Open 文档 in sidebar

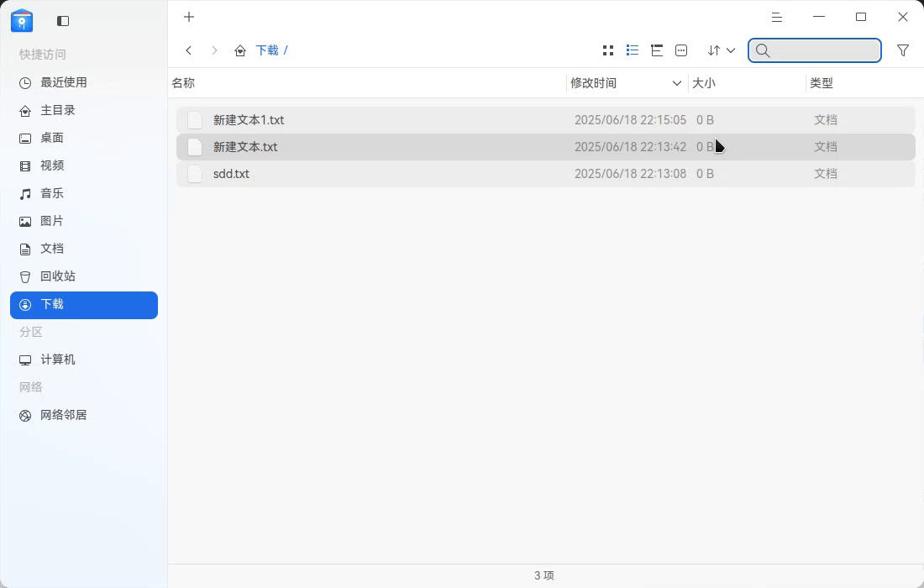click(x=84, y=249)
